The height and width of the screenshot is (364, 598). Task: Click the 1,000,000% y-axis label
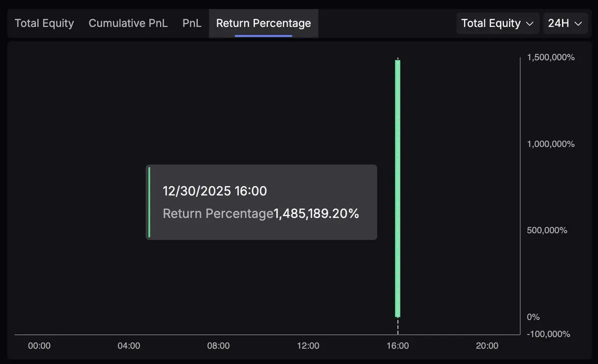point(551,144)
